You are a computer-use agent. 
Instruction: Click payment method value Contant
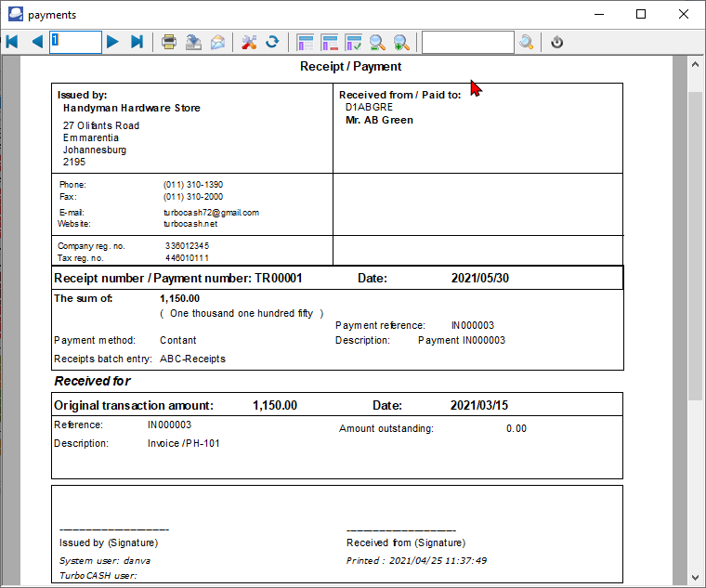click(177, 340)
